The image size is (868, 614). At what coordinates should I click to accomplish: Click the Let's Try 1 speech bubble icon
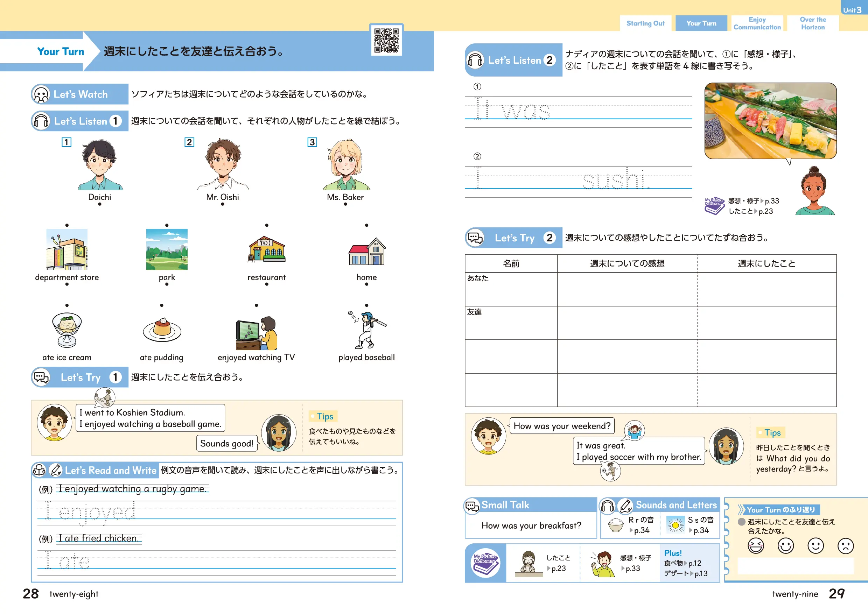pyautogui.click(x=41, y=377)
